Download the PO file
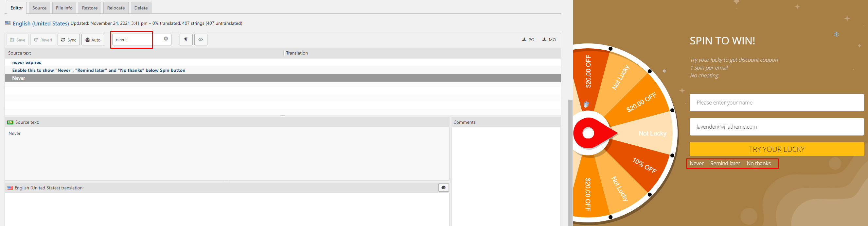 (x=528, y=40)
